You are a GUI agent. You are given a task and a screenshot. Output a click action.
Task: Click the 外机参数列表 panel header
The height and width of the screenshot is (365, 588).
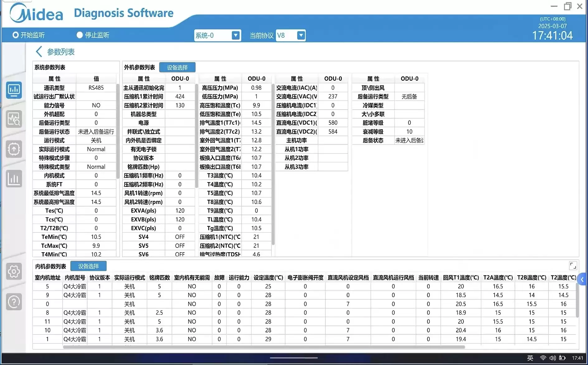tap(140, 67)
